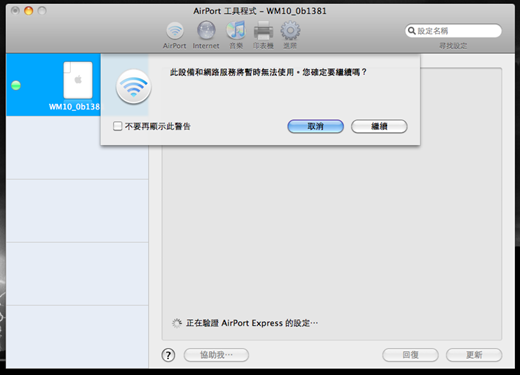Image resolution: width=520 pixels, height=375 pixels.
Task: Open the Internet toolbar pane
Action: click(x=206, y=35)
